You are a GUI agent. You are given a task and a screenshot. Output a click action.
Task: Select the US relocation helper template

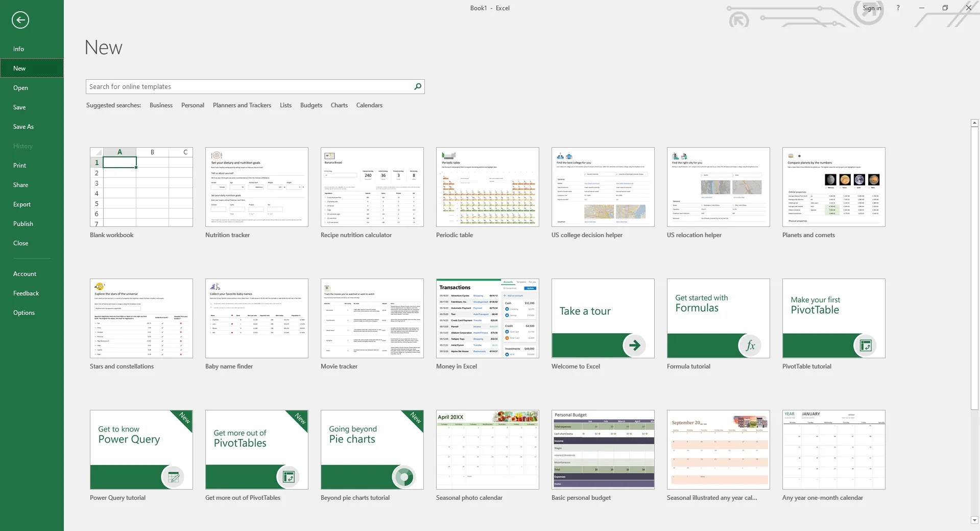[x=719, y=187]
